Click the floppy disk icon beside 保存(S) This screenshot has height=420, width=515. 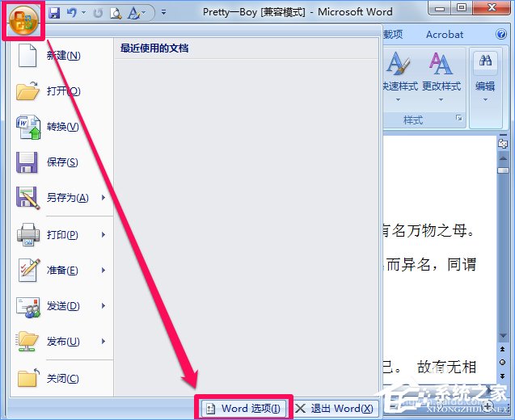coord(27,162)
